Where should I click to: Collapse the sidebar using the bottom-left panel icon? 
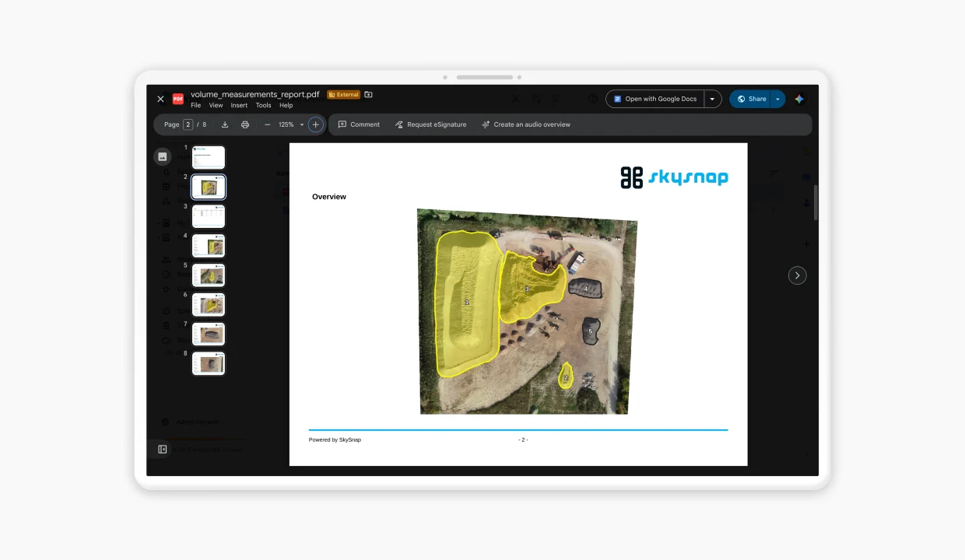(163, 449)
